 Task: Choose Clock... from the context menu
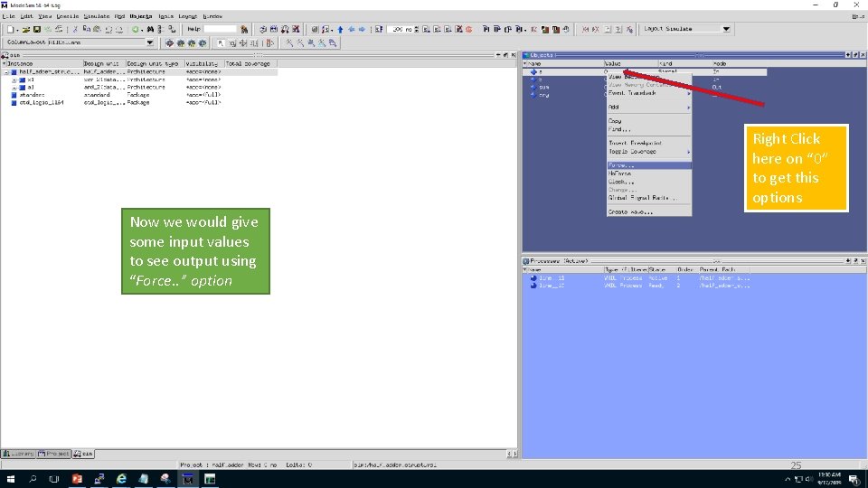click(649, 182)
